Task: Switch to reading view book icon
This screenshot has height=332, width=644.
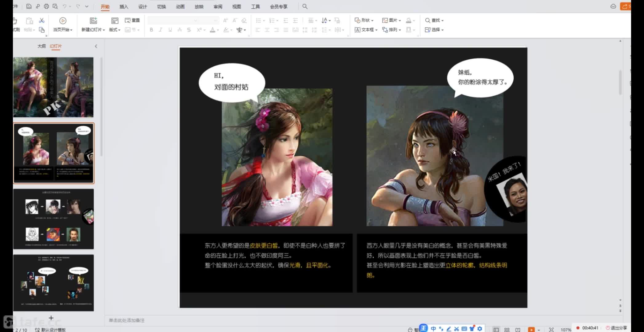Action: (x=518, y=330)
